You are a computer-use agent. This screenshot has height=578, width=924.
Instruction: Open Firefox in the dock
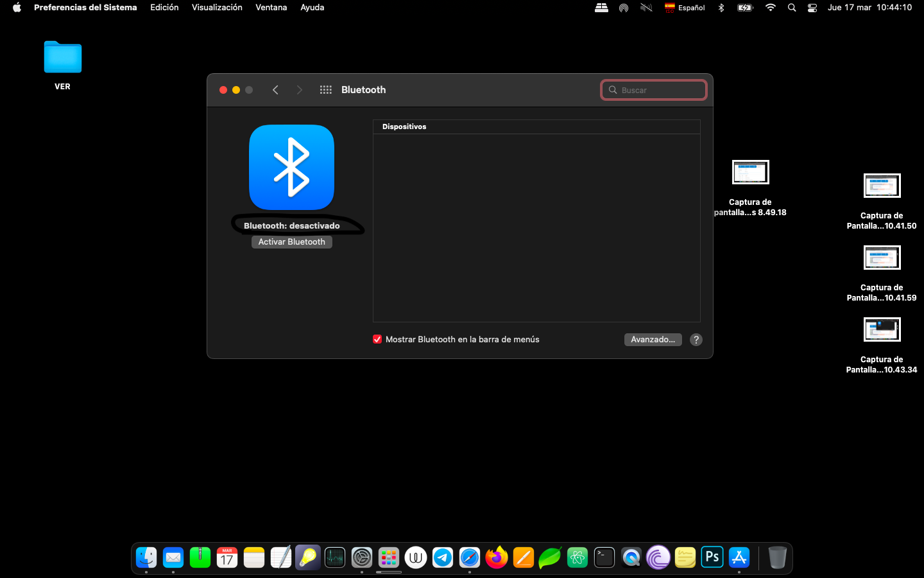tap(496, 557)
